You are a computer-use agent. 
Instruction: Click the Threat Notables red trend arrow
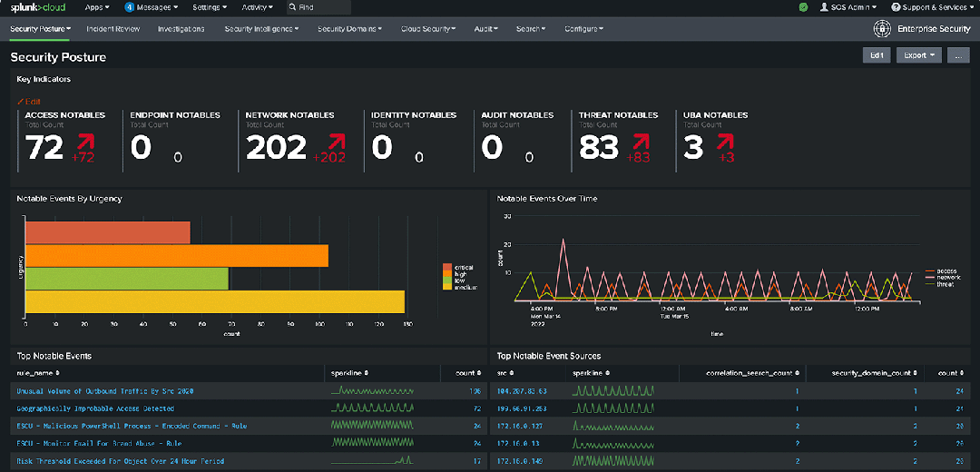click(x=642, y=140)
